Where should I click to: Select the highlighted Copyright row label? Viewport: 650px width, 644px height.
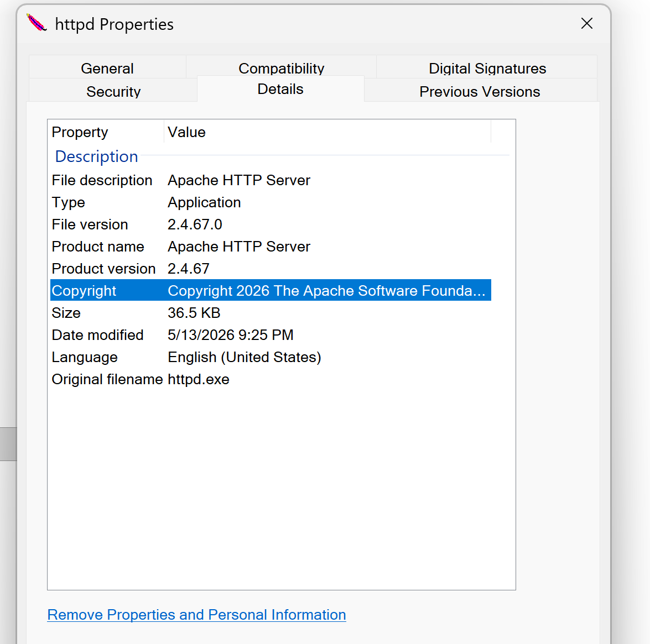(x=84, y=290)
